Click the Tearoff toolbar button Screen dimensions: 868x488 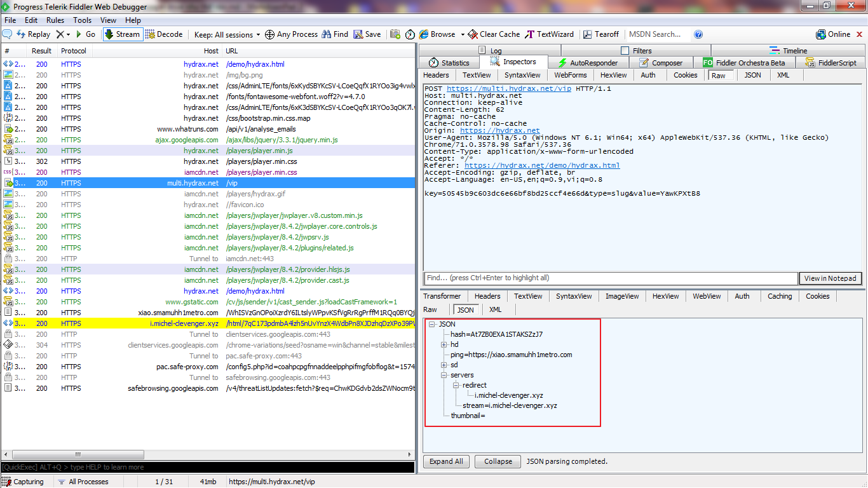click(x=600, y=34)
